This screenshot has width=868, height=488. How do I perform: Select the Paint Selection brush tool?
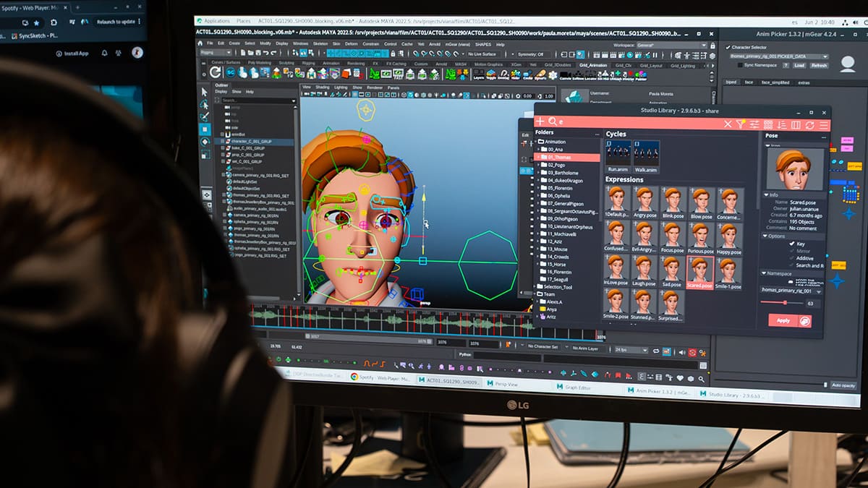coord(205,116)
